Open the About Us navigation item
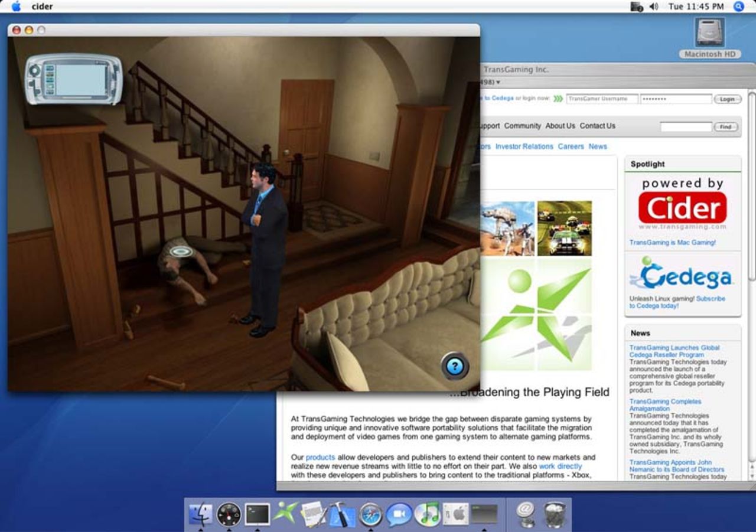 [560, 126]
